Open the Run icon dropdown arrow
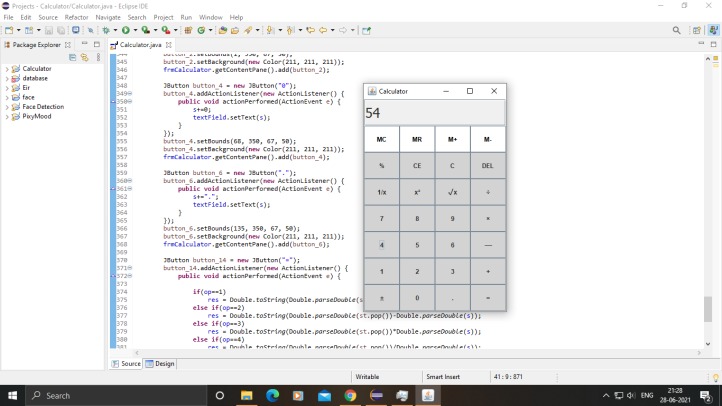The width and height of the screenshot is (722, 406). pyautogui.click(x=135, y=30)
